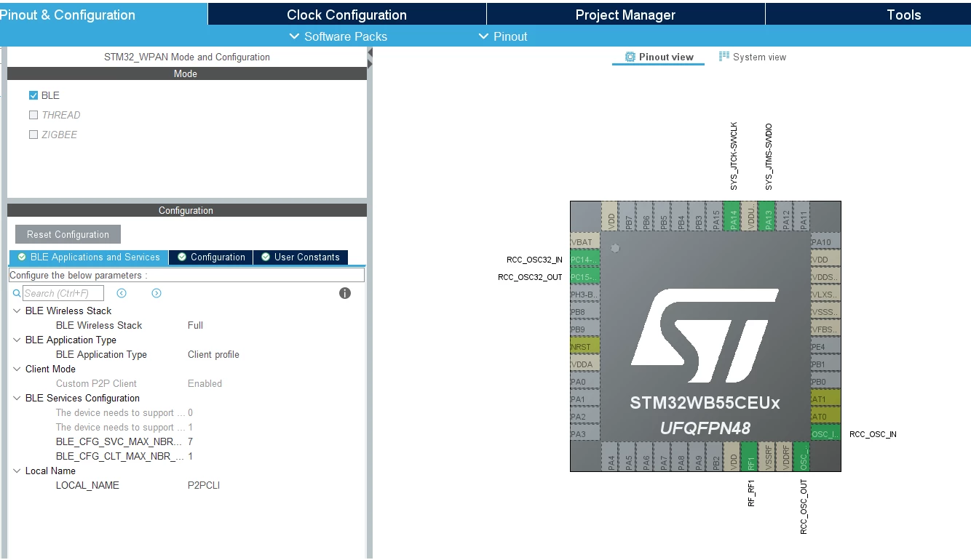This screenshot has width=971, height=560.
Task: Click the VDDA pin on the chip
Action: [585, 364]
